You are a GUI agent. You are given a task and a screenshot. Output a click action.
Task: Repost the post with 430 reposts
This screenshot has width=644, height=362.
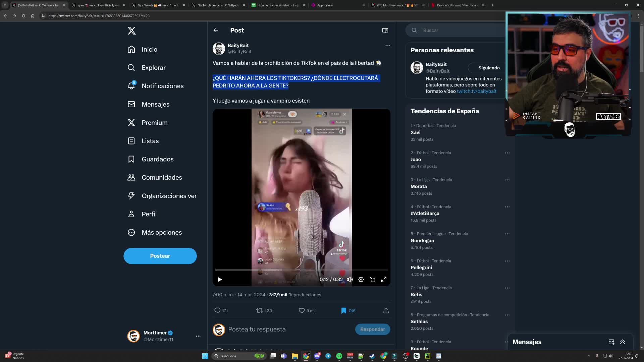coord(264,310)
